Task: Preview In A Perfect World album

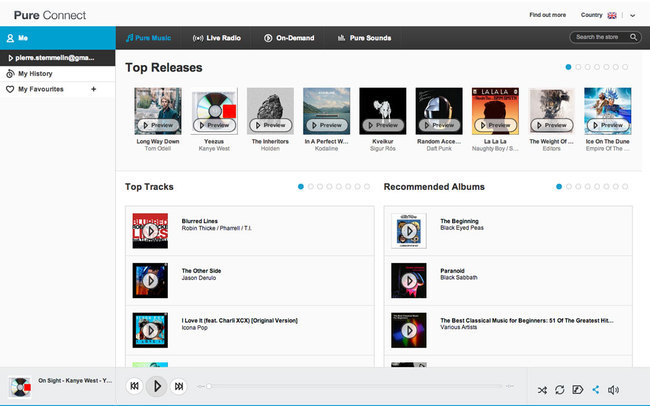Action: pos(327,125)
